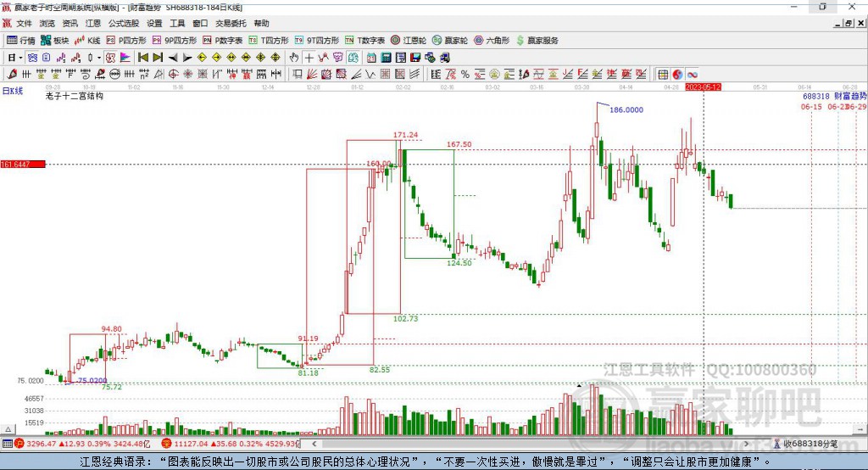Click the 赢家服务 button
868x470 pixels.
537,41
